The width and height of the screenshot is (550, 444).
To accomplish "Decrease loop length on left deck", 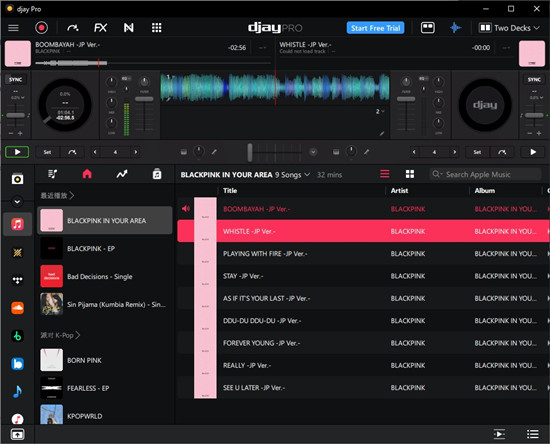I will tap(95, 152).
